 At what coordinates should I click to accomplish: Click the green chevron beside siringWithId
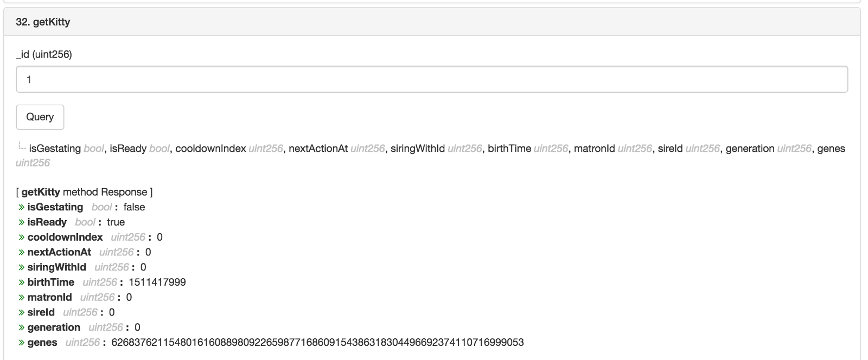coord(22,267)
